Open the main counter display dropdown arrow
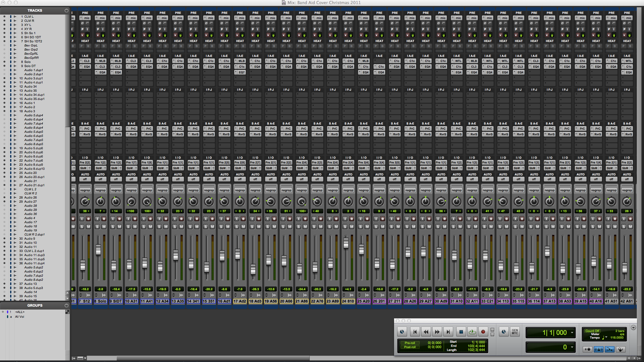The width and height of the screenshot is (644, 362). 572,332
